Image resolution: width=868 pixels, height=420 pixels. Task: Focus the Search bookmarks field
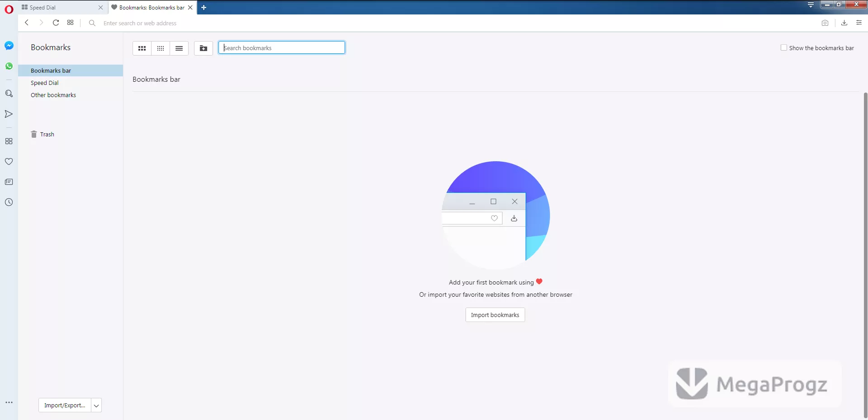click(282, 48)
